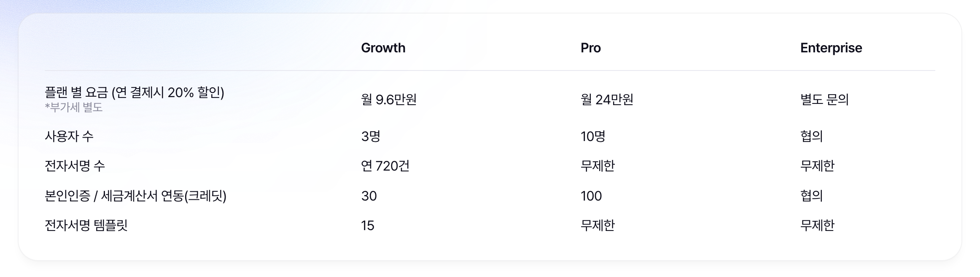
Task: Click the Growth price 월 9.6만원
Action: (388, 100)
